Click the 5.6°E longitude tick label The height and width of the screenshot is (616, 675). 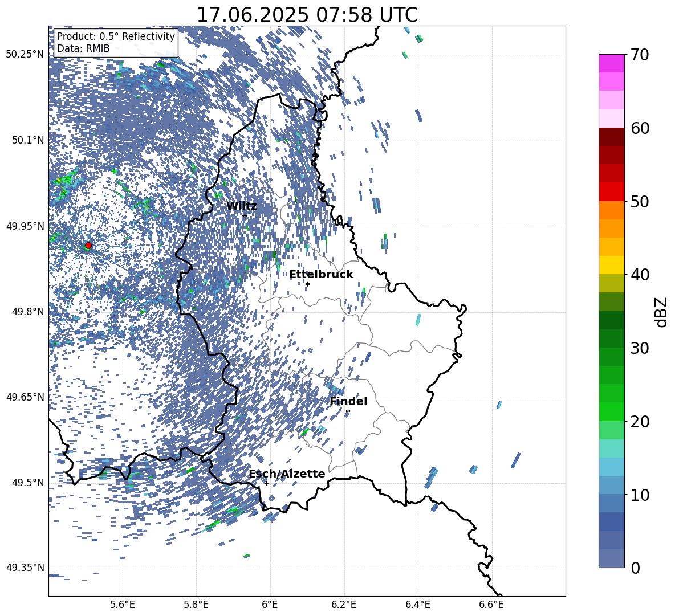123,605
